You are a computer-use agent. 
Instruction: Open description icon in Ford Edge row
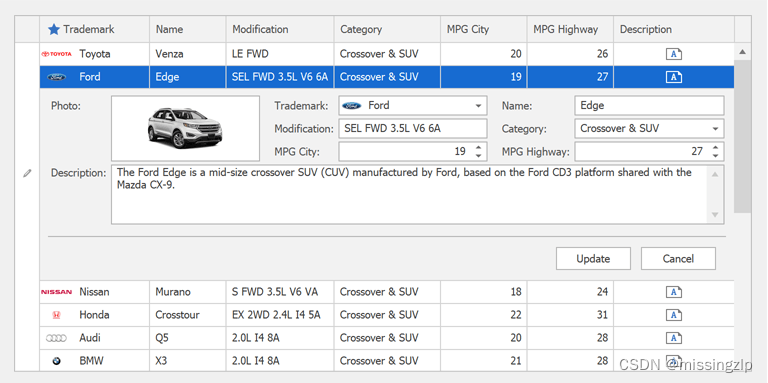pyautogui.click(x=674, y=77)
